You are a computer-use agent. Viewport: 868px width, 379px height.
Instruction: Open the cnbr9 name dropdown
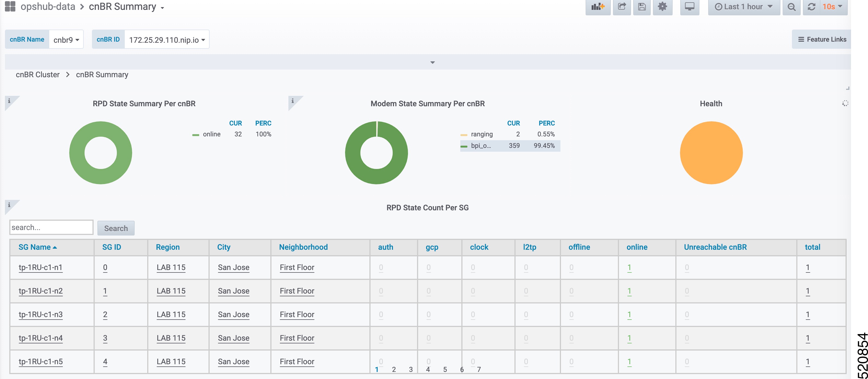[x=66, y=39]
